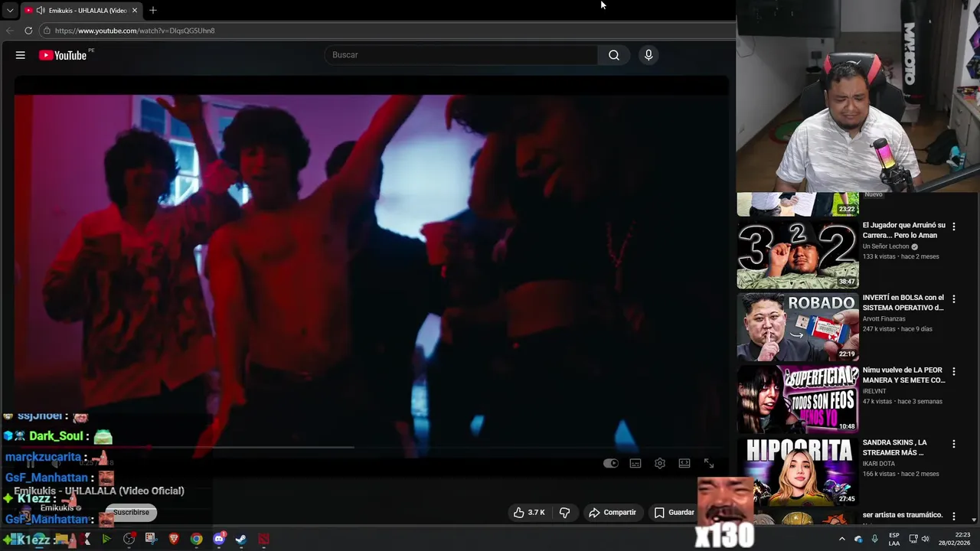
Task: Open video player settings gear
Action: point(660,463)
